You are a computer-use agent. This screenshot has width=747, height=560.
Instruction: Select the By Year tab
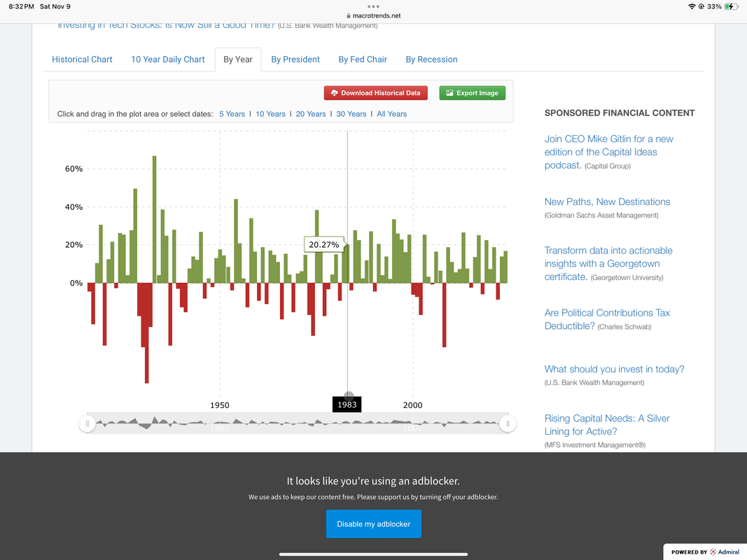[x=238, y=59]
